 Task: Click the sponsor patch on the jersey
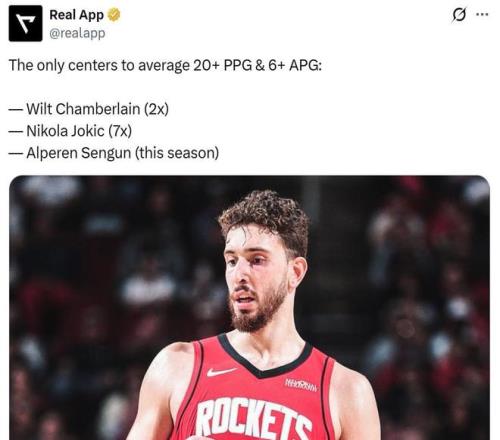(x=301, y=385)
